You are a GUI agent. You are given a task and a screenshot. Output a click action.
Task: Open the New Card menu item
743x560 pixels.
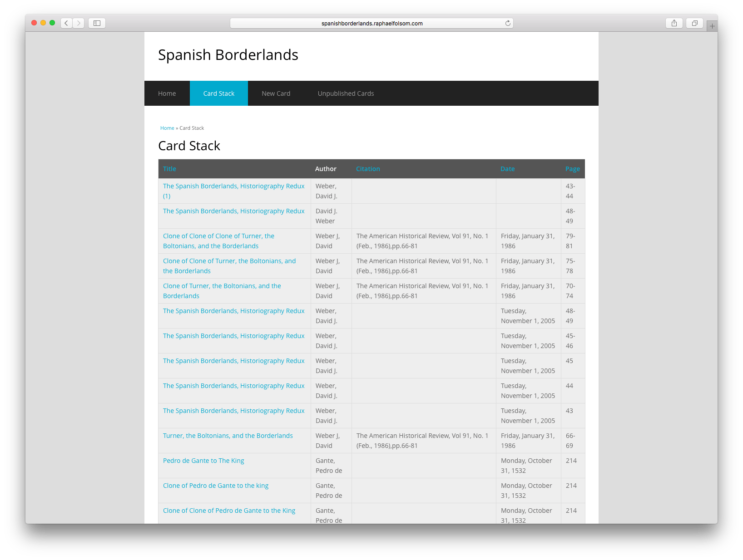(276, 93)
